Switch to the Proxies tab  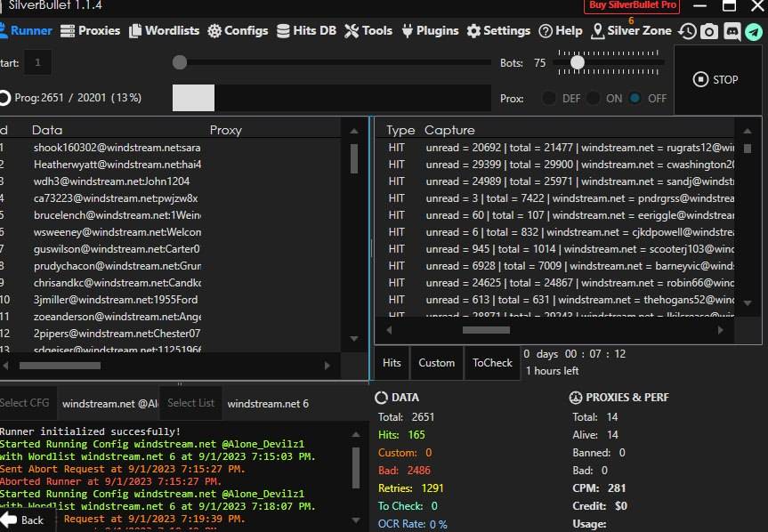(x=91, y=30)
